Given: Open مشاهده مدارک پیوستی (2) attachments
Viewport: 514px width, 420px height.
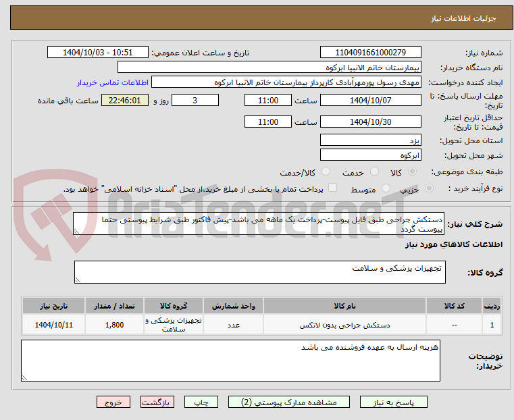Looking at the screenshot, I should point(289,402).
